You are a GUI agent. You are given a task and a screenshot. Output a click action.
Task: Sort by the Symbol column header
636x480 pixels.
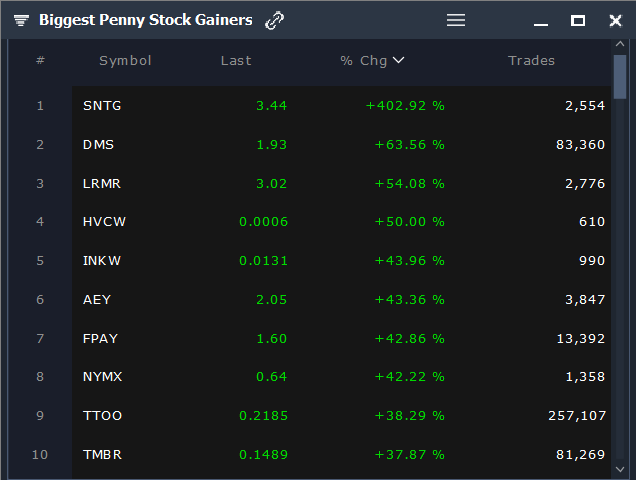125,60
